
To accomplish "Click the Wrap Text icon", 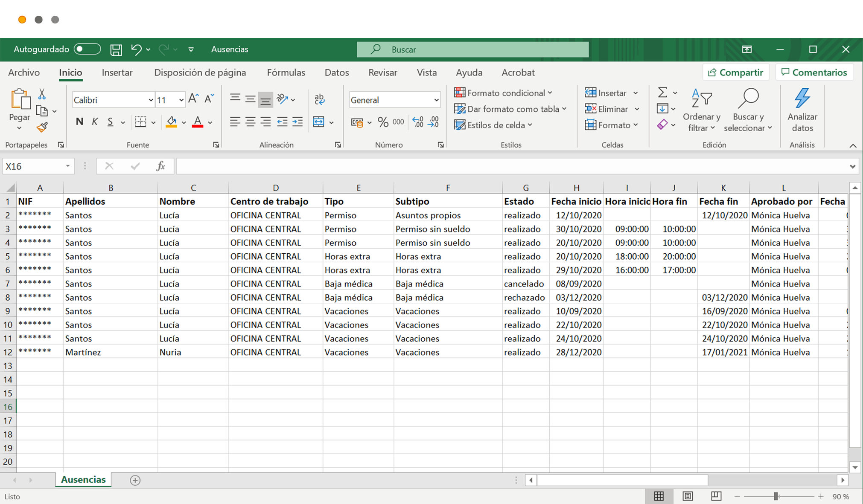I will [x=319, y=99].
